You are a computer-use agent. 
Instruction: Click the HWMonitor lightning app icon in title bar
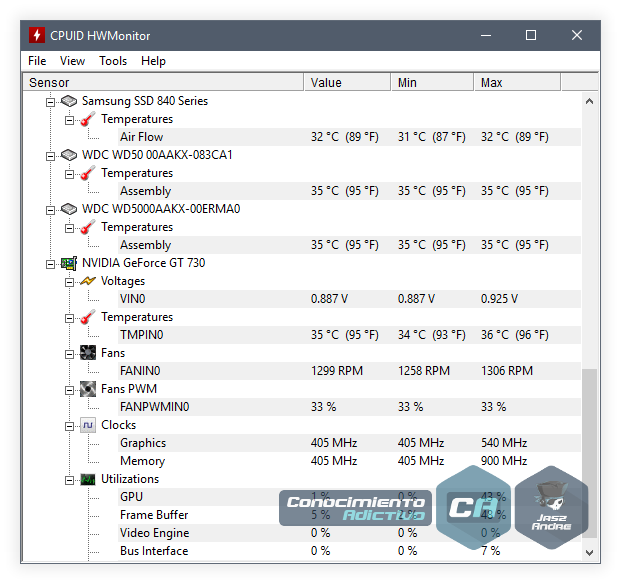pyautogui.click(x=37, y=35)
